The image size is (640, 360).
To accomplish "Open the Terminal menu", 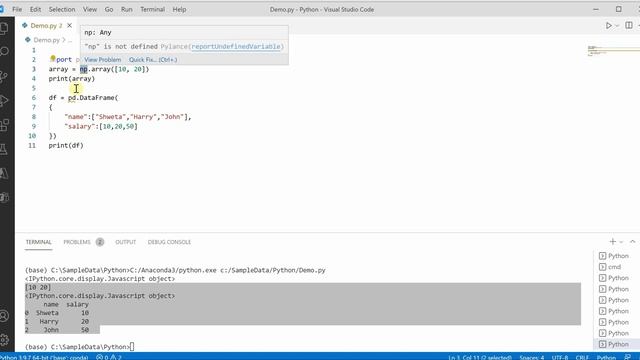I will click(152, 9).
